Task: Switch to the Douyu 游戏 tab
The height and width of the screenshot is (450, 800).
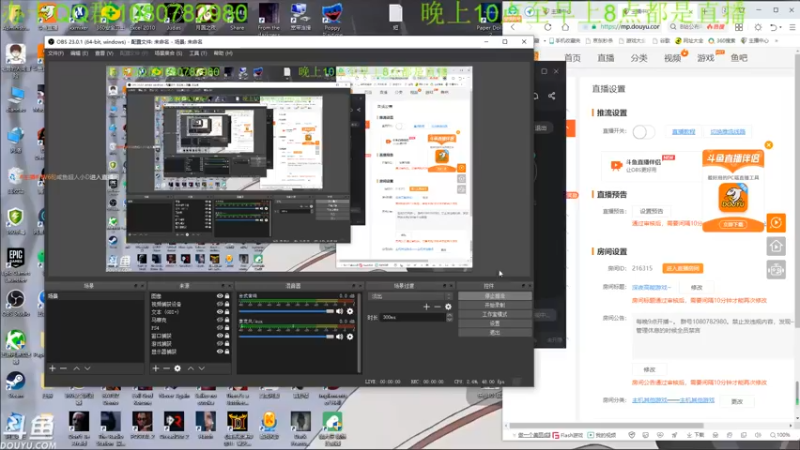Action: pyautogui.click(x=706, y=58)
